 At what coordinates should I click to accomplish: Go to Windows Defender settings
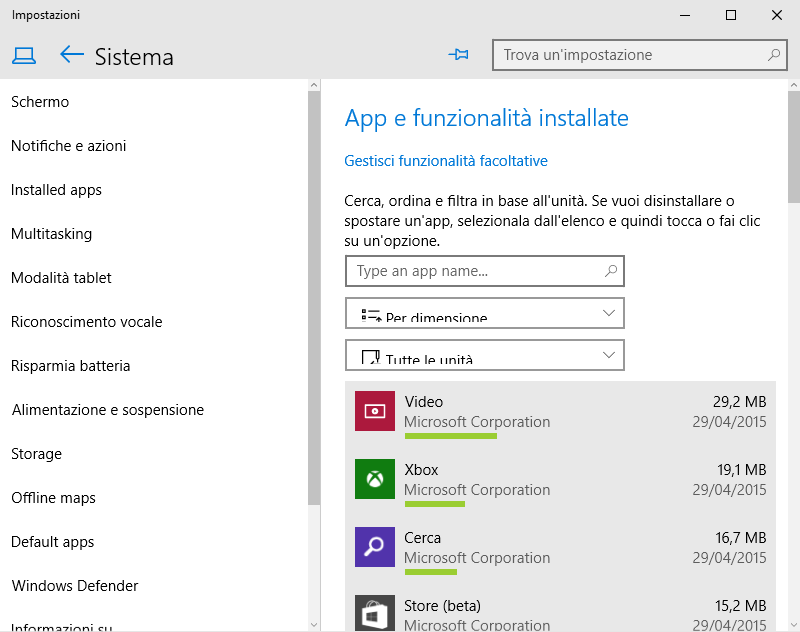click(x=75, y=586)
